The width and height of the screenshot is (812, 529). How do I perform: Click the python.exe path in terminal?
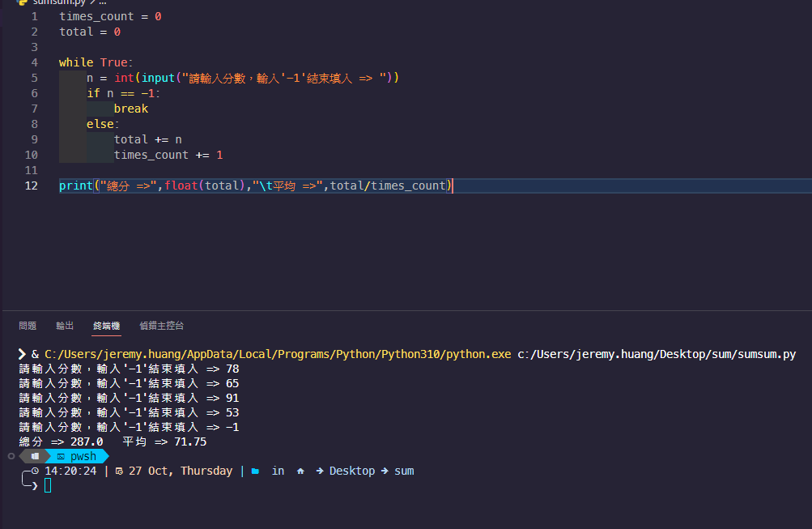278,354
